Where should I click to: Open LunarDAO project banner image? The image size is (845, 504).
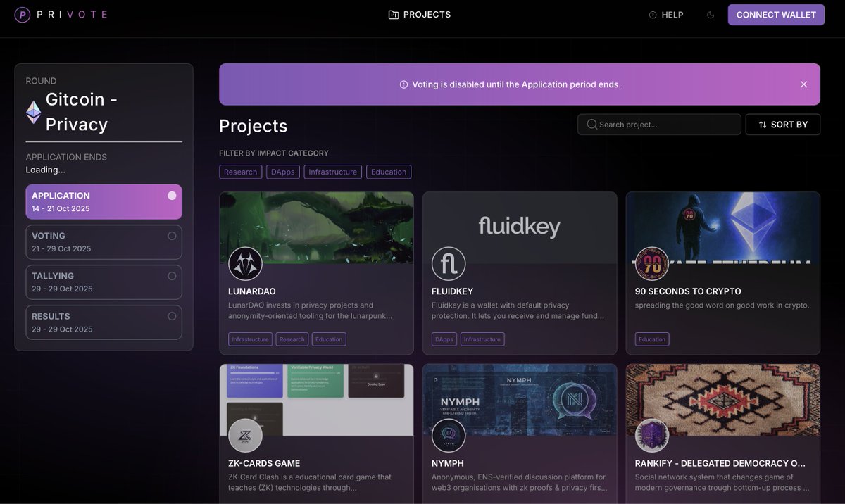click(x=316, y=227)
